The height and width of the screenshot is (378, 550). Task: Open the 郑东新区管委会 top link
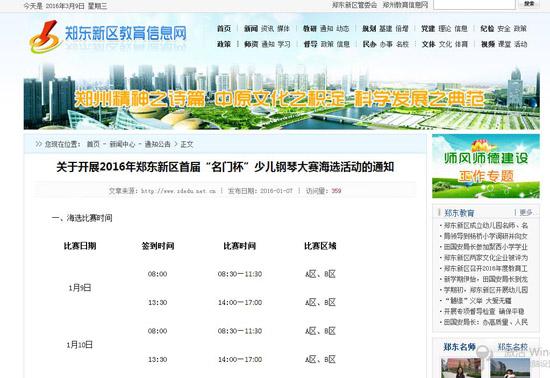point(354,5)
